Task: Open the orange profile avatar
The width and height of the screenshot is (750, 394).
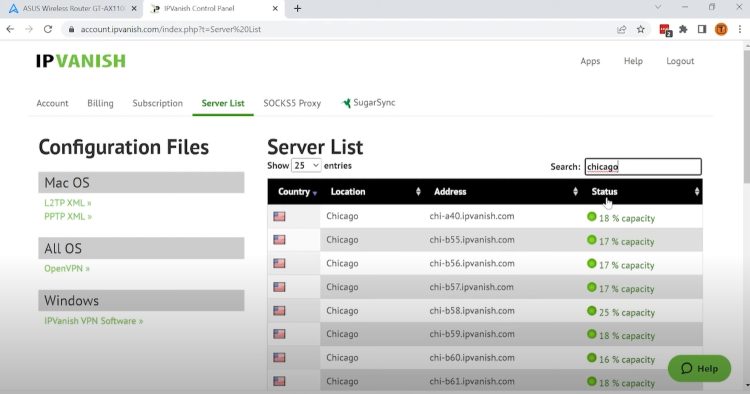Action: point(721,30)
